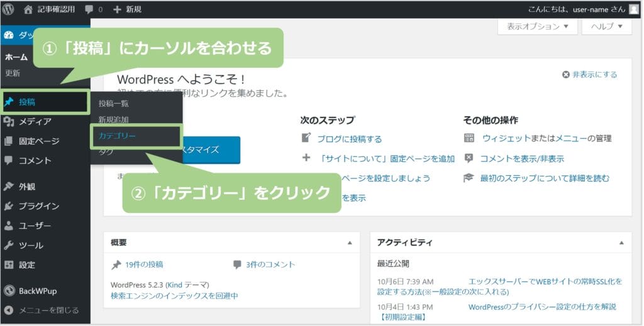Click the home icon beside 記事確認用
This screenshot has width=644, height=326.
[28, 9]
